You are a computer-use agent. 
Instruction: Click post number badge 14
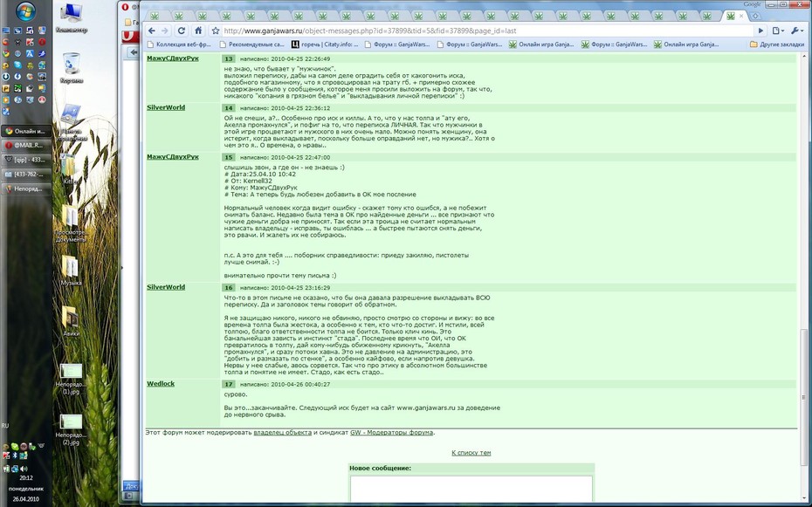point(229,107)
